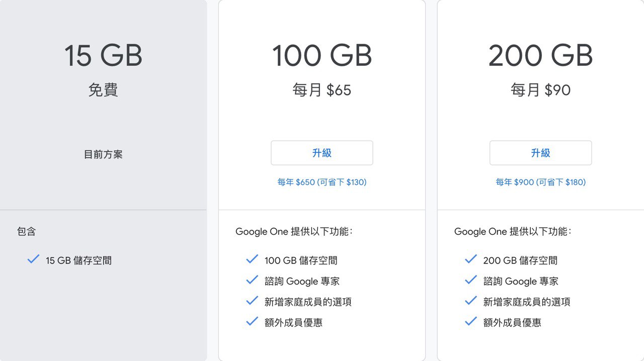Open the 每年 $900 annual plan link
This screenshot has height=361, width=644.
coord(541,182)
